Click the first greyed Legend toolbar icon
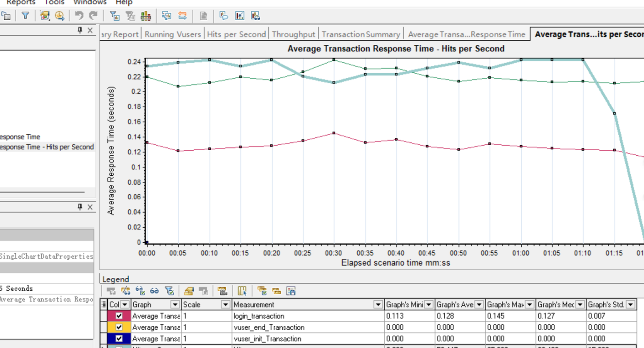This screenshot has height=348, width=644. coord(111,291)
